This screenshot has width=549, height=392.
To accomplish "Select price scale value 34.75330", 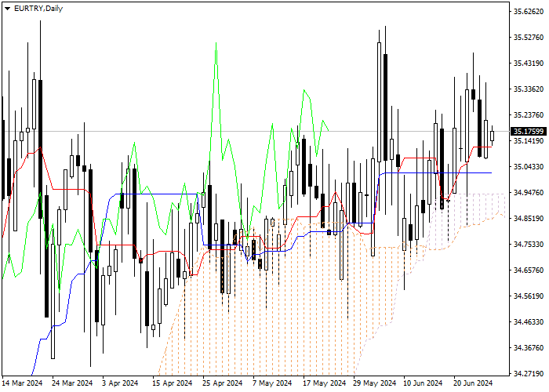I will [529, 245].
